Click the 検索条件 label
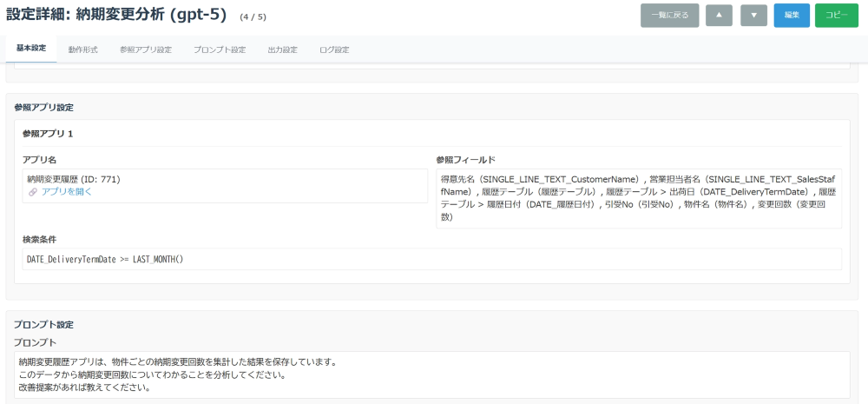This screenshot has width=868, height=404. (x=39, y=239)
